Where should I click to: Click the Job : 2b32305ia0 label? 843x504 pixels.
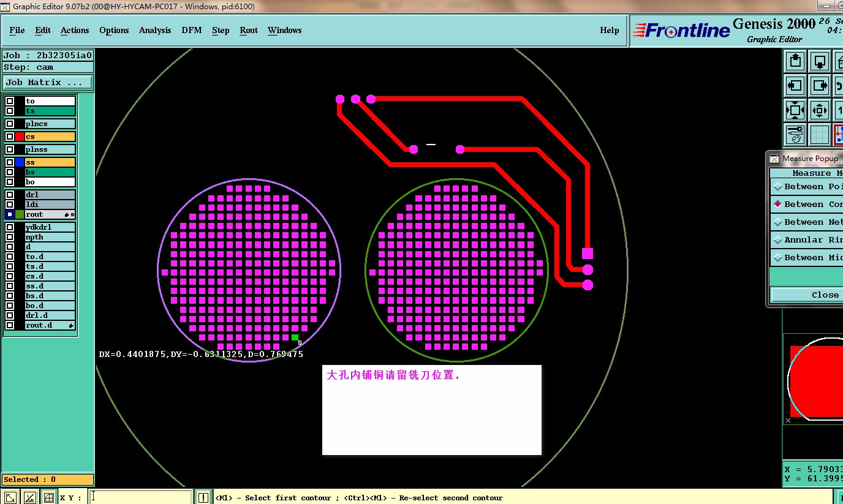click(48, 55)
